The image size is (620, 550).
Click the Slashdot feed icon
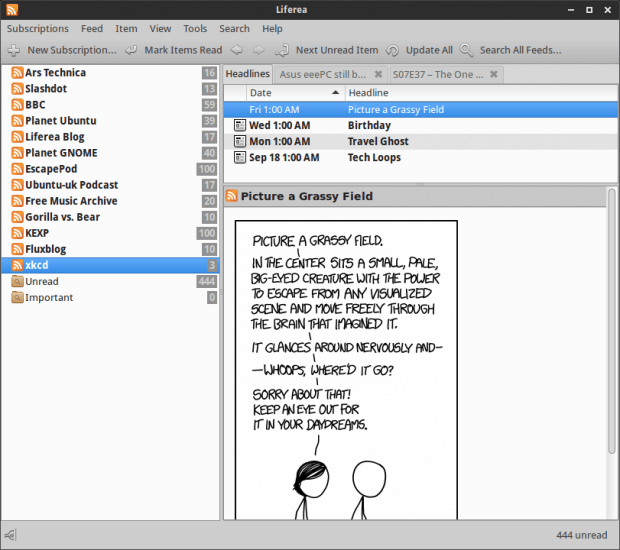click(x=17, y=89)
